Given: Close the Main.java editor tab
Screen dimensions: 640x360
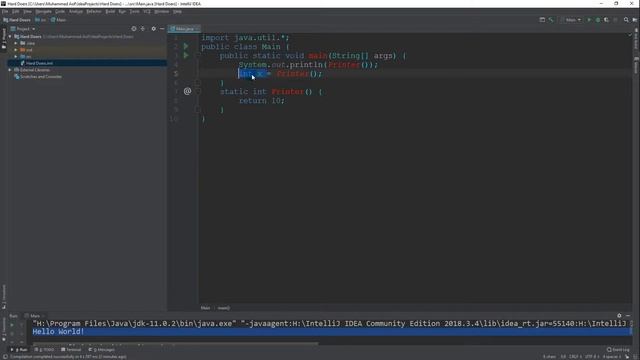Looking at the screenshot, I should click(x=198, y=29).
